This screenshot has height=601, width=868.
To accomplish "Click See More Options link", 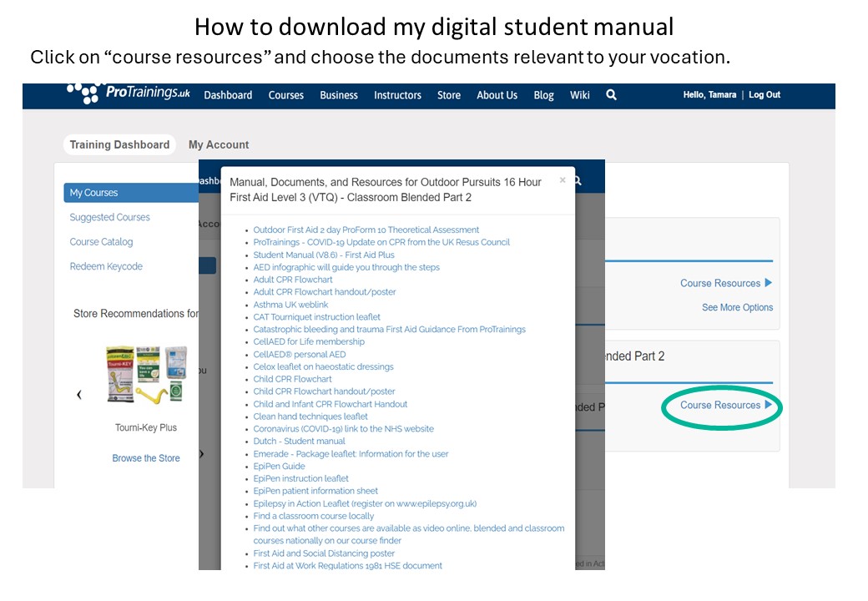I will [x=737, y=307].
